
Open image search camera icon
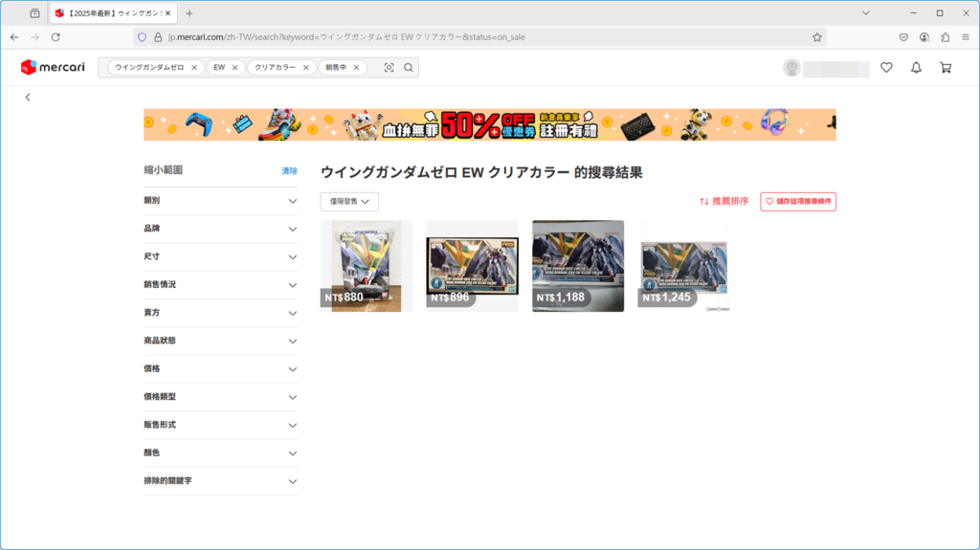click(x=389, y=68)
